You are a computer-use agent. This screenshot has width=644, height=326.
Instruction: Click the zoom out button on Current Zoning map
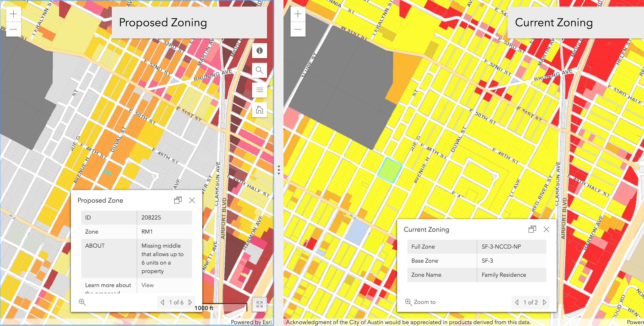(x=298, y=29)
